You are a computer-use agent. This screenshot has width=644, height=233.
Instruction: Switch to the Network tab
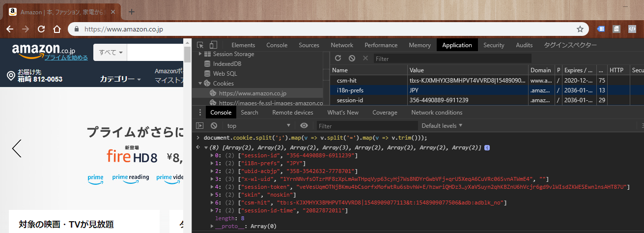342,45
